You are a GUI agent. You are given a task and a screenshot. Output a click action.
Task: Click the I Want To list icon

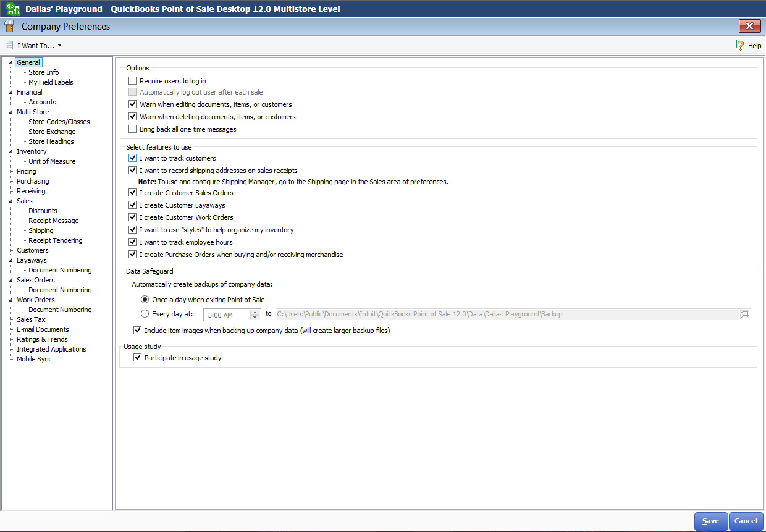point(9,46)
